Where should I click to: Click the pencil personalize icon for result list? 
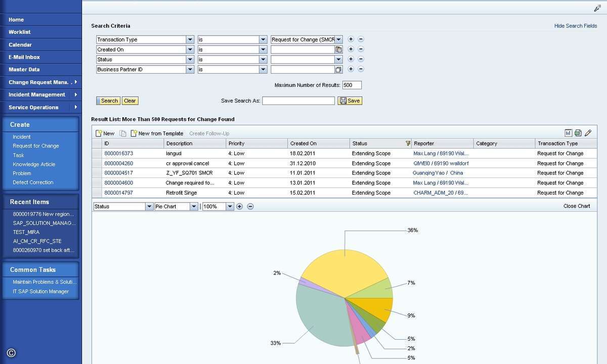click(588, 133)
